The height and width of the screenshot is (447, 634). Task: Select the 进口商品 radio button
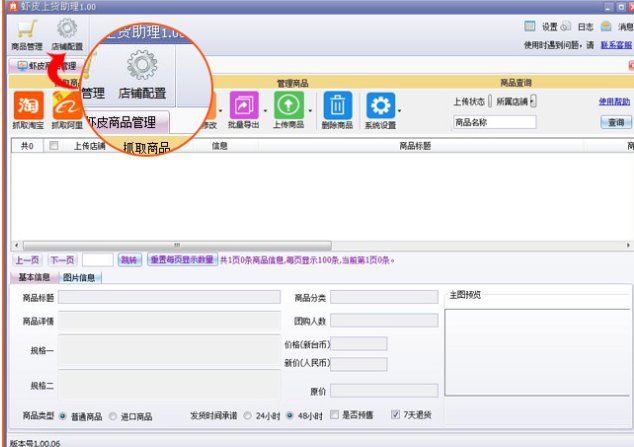pyautogui.click(x=113, y=416)
